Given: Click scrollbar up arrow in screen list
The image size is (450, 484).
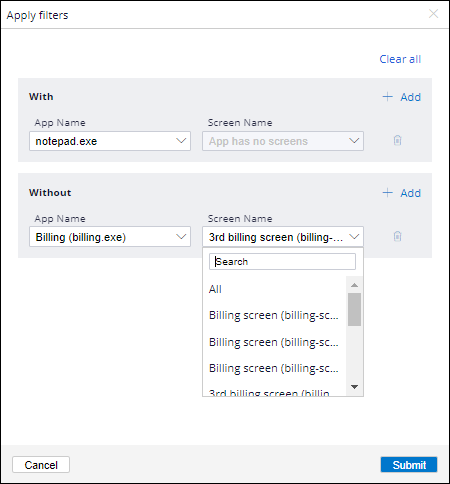Looking at the screenshot, I should (x=354, y=285).
